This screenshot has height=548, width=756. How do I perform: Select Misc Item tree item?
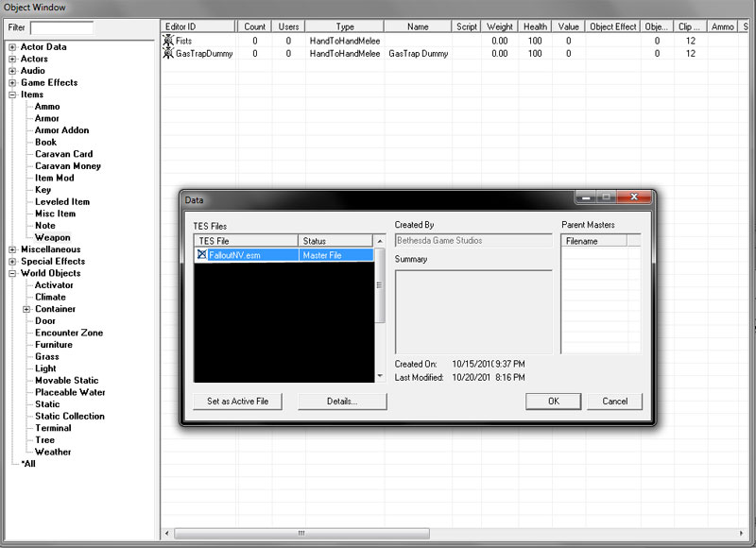click(55, 214)
